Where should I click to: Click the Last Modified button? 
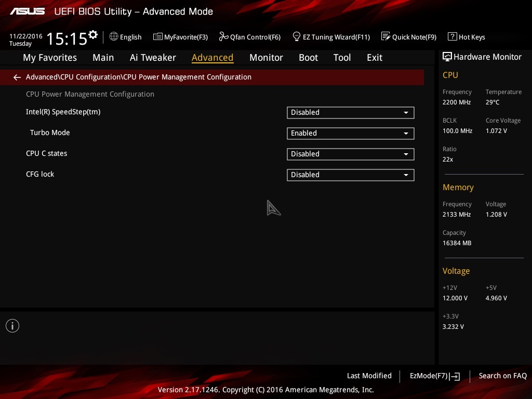pos(369,376)
